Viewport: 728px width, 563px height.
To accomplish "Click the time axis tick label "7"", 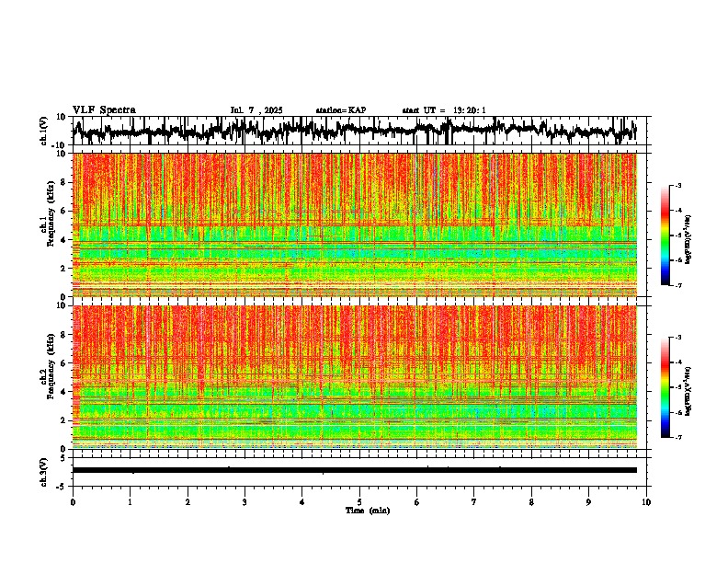I will pyautogui.click(x=474, y=502).
